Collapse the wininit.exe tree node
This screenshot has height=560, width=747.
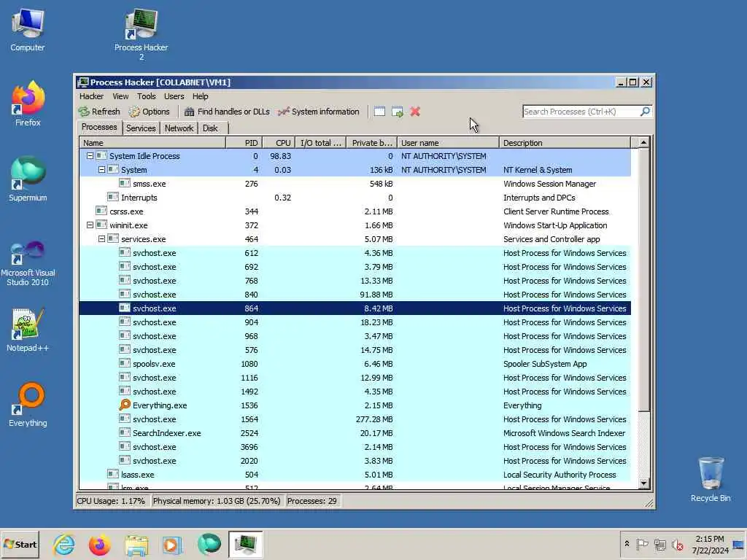(90, 225)
